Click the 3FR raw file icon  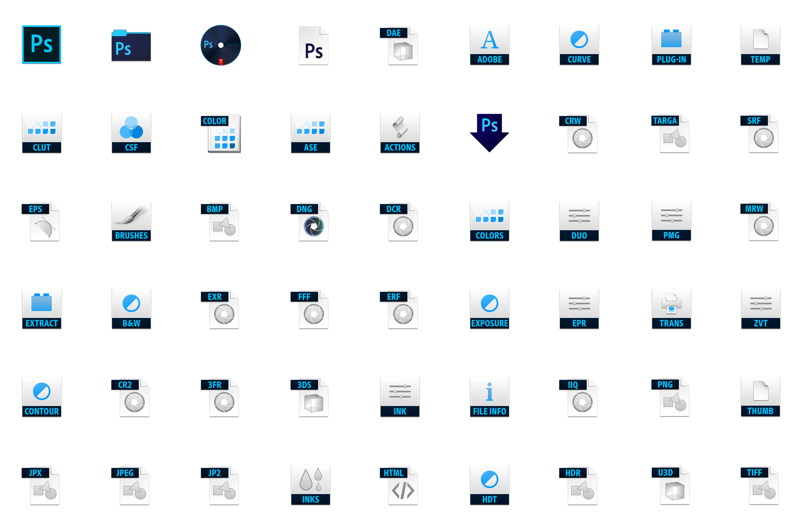pos(220,398)
